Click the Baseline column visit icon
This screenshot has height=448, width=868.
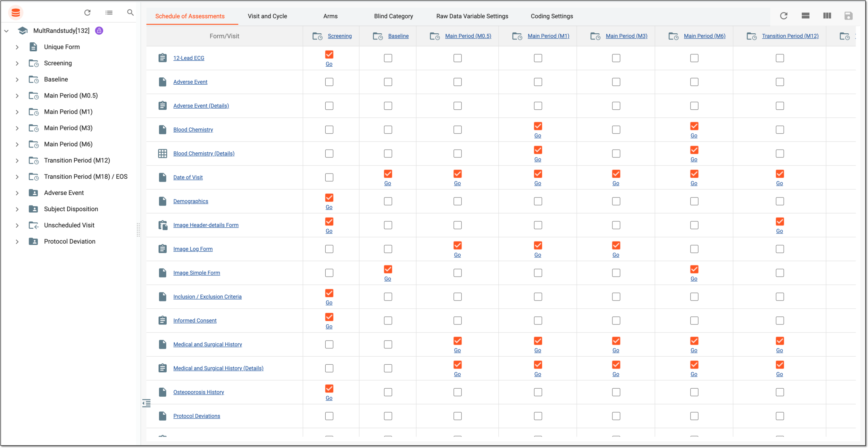[378, 36]
